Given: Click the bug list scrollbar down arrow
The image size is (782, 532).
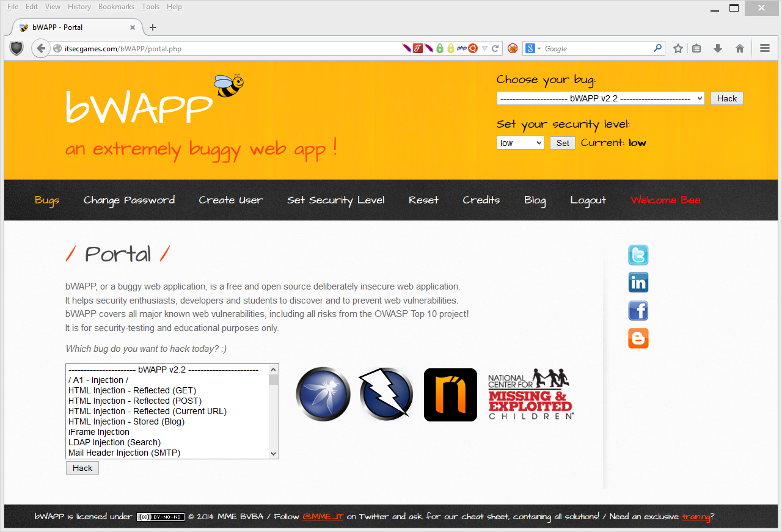Looking at the screenshot, I should 273,454.
